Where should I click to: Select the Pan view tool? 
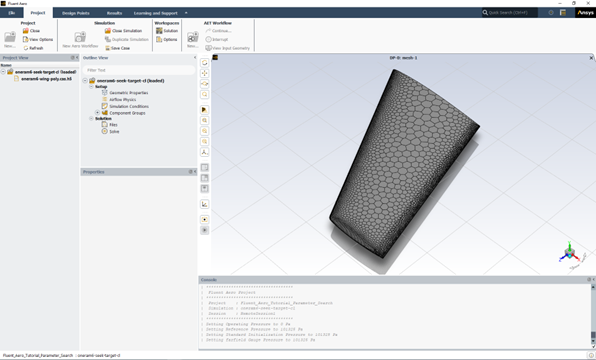click(x=204, y=73)
